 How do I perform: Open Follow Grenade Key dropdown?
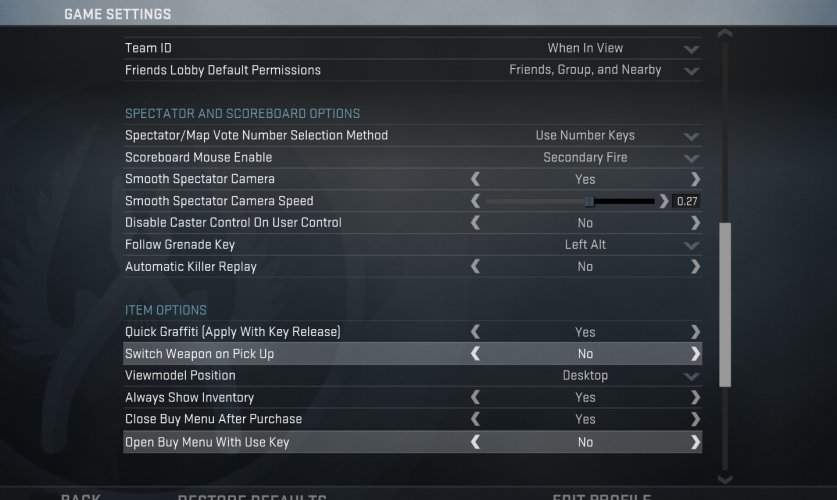point(691,245)
